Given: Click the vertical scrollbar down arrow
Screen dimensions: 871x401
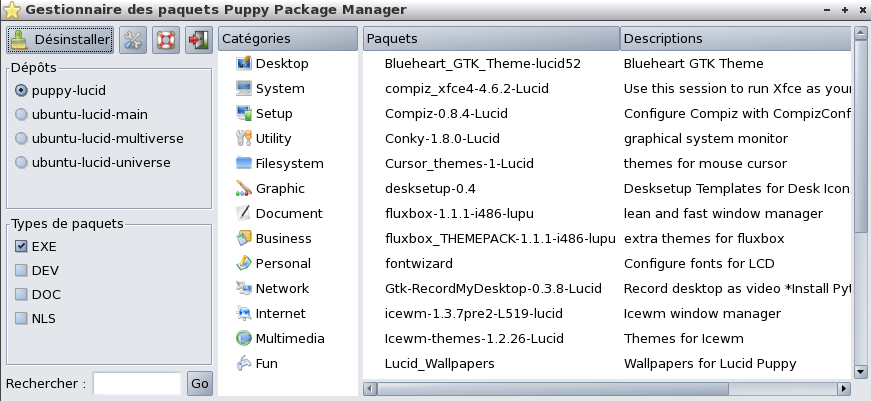Looking at the screenshot, I should coord(860,372).
